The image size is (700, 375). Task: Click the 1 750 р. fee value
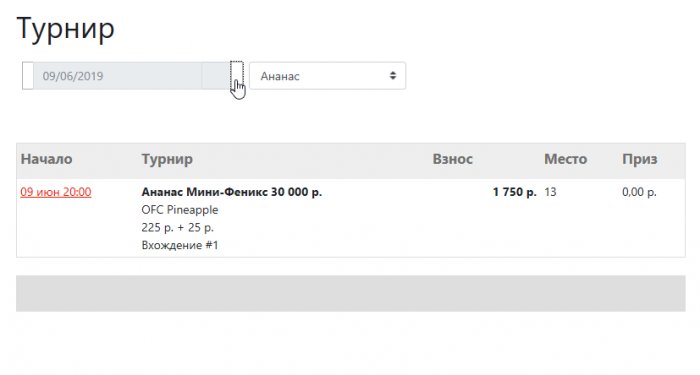click(515, 192)
